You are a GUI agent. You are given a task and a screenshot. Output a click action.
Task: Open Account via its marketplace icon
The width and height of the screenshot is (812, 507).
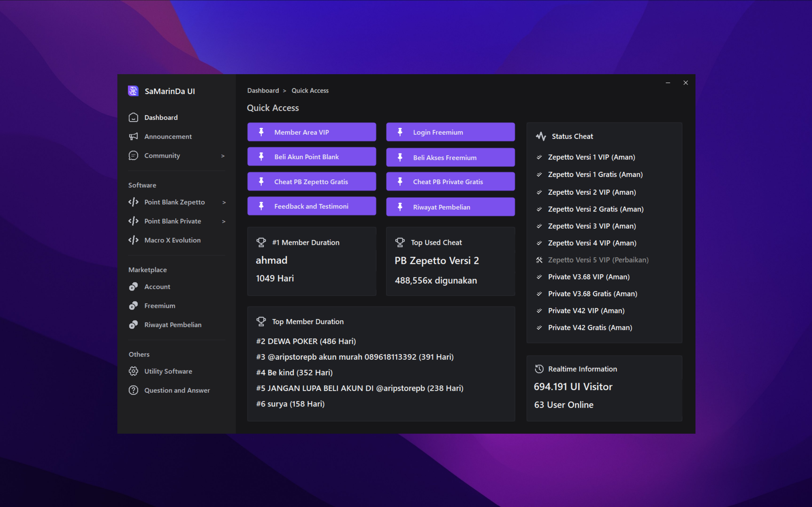[133, 287]
